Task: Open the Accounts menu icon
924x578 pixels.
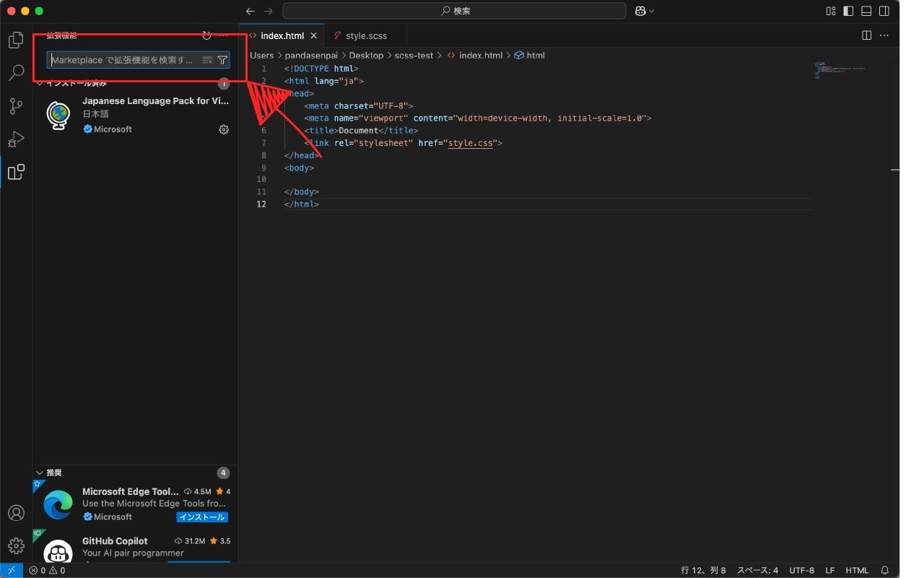Action: coord(16,513)
